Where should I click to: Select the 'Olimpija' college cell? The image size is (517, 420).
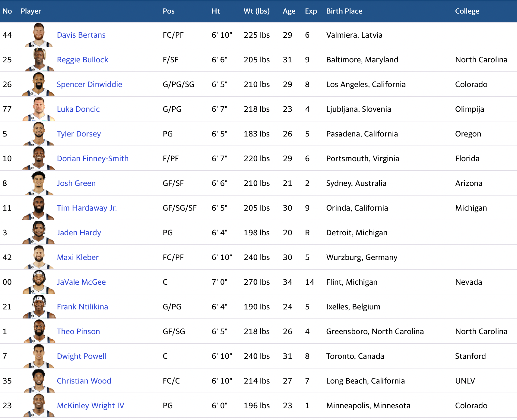(x=470, y=109)
